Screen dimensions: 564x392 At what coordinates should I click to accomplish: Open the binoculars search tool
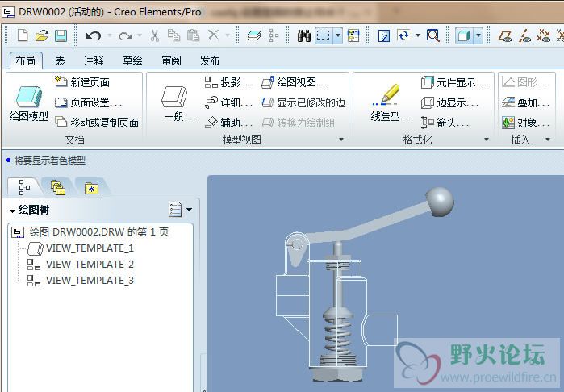click(304, 35)
